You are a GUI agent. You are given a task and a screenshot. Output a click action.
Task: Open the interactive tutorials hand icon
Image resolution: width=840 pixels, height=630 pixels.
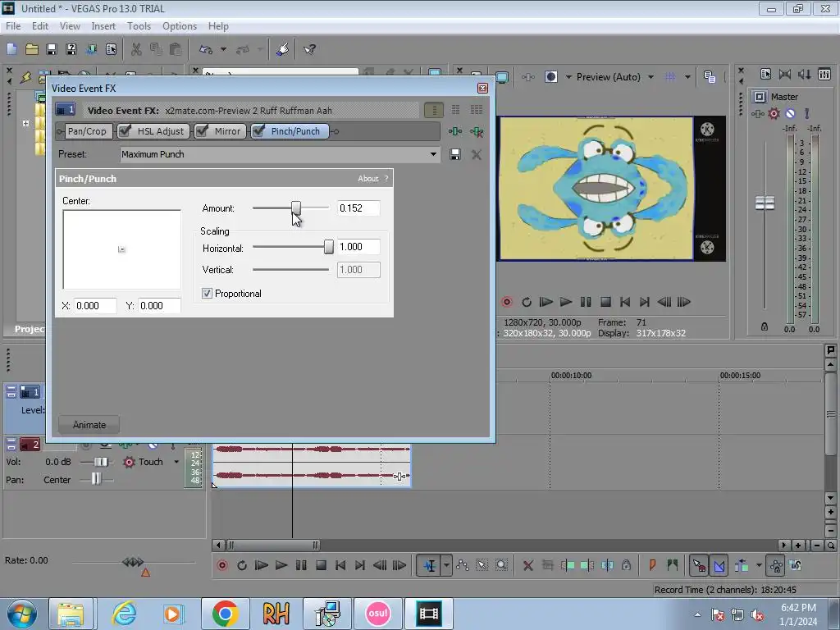282,49
